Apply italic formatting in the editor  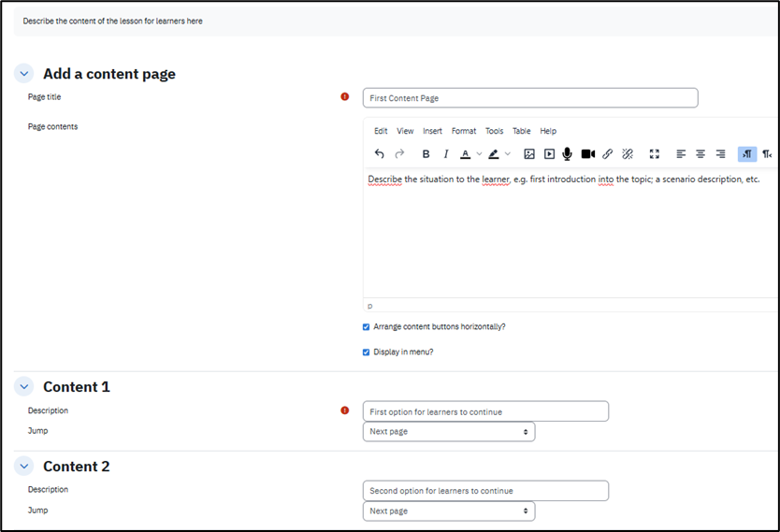446,154
